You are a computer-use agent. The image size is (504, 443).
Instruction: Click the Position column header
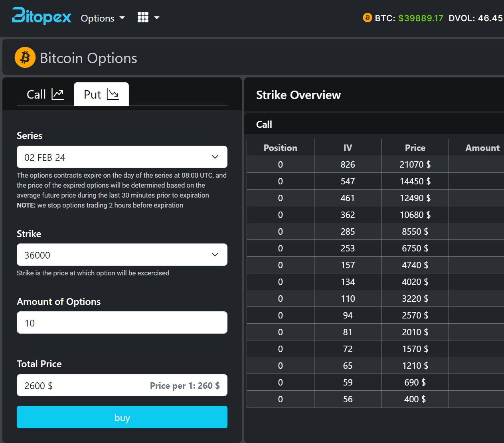[280, 148]
